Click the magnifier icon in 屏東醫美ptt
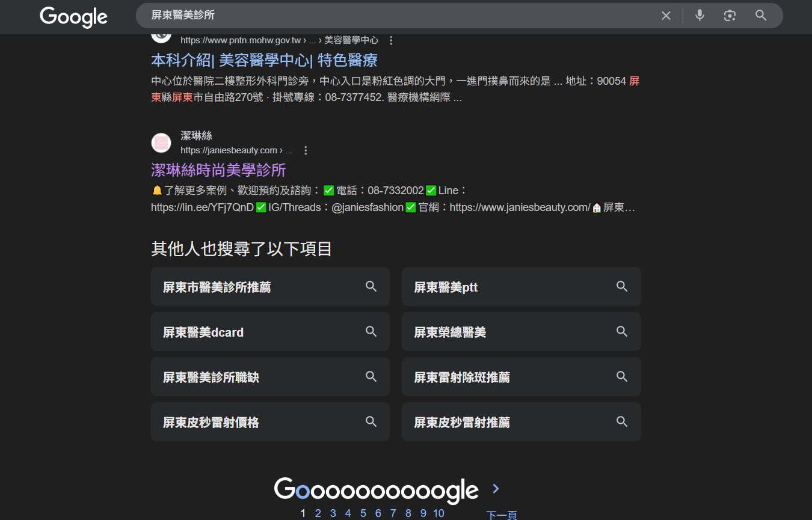812x520 pixels. [x=622, y=286]
